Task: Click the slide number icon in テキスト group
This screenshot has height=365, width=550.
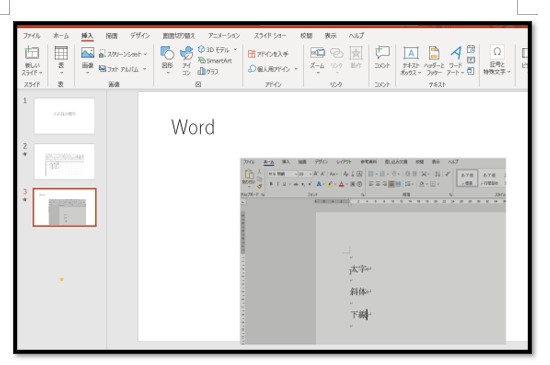Action: [x=471, y=60]
